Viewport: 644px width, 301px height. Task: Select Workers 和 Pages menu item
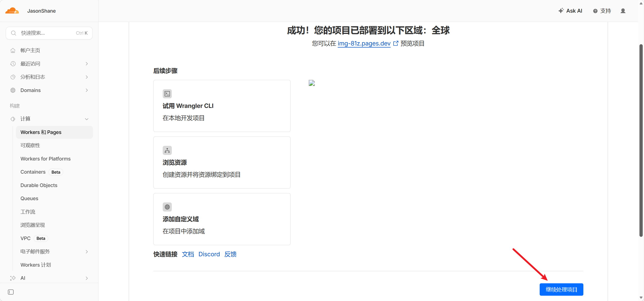click(x=41, y=132)
